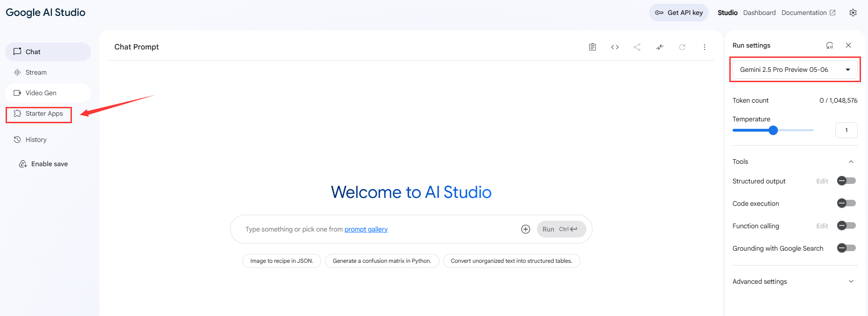The image size is (868, 316).
Task: Click the History clock icon
Action: click(x=17, y=140)
